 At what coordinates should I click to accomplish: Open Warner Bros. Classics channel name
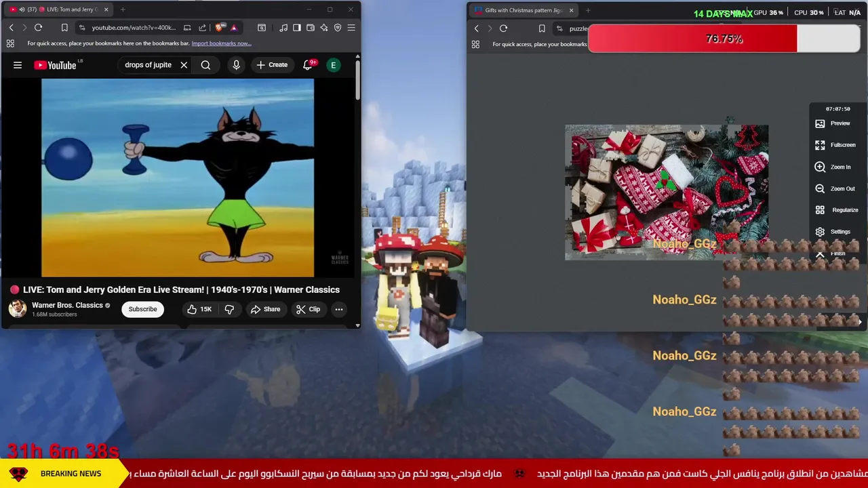coord(67,305)
